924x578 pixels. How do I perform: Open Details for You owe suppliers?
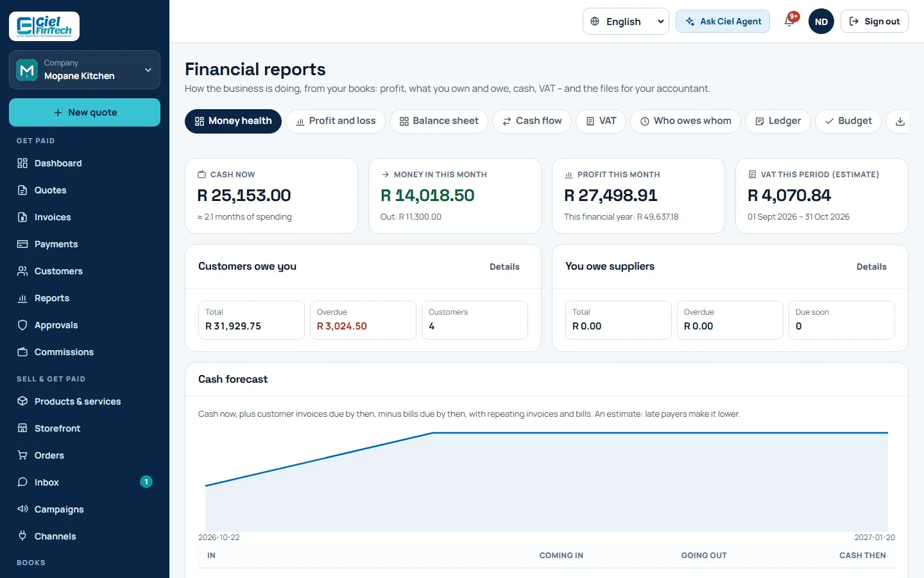[x=871, y=267]
